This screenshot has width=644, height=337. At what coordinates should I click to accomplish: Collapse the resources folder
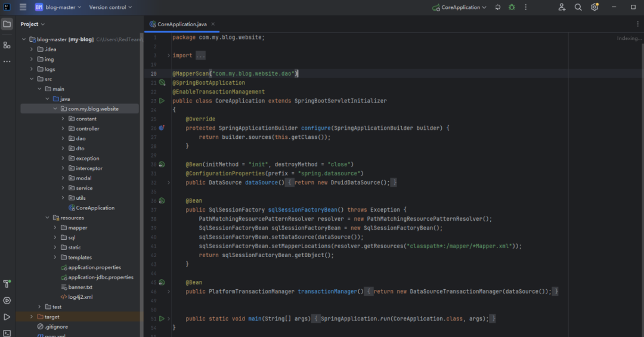(47, 218)
